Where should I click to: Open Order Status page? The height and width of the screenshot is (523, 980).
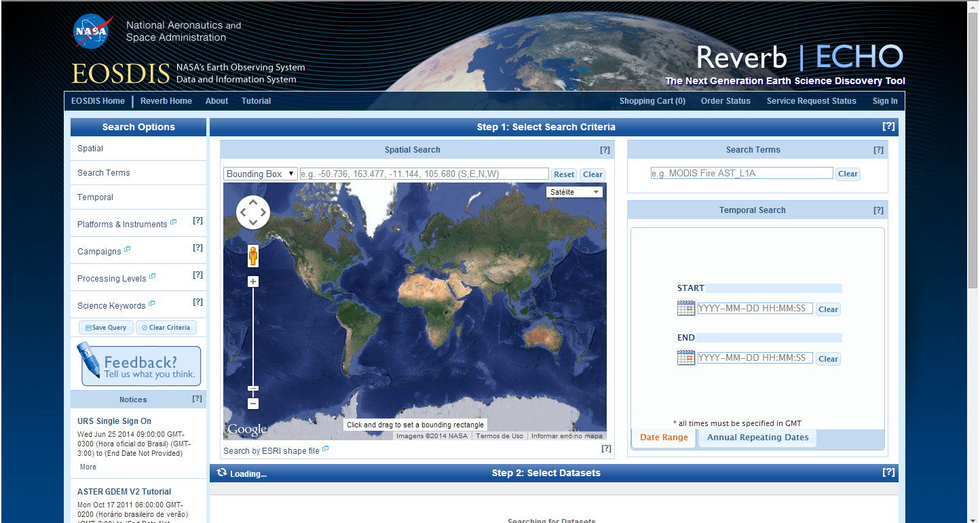tap(725, 101)
